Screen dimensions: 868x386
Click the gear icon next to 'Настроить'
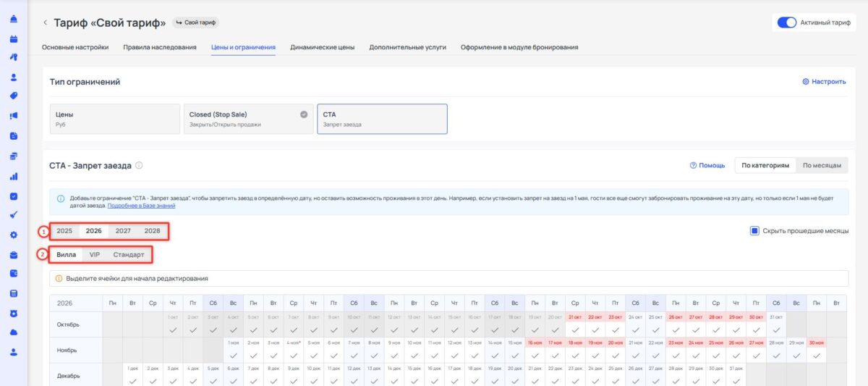806,82
